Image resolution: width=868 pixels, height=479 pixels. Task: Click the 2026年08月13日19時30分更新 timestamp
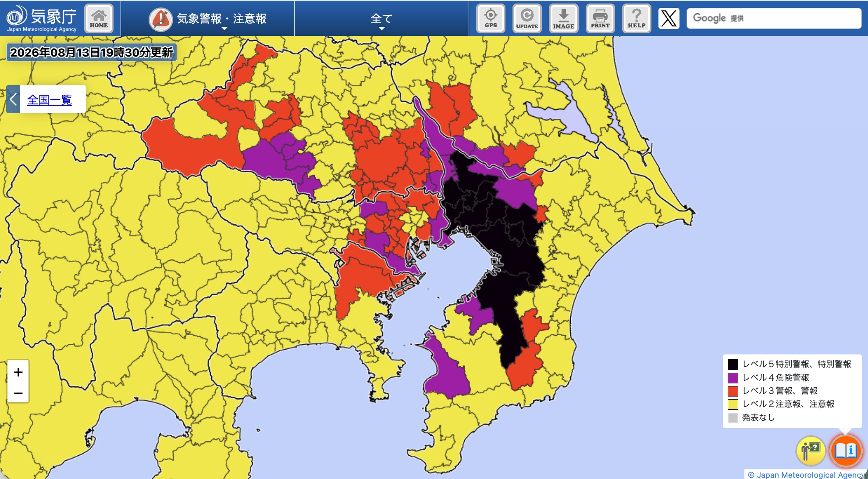(92, 53)
